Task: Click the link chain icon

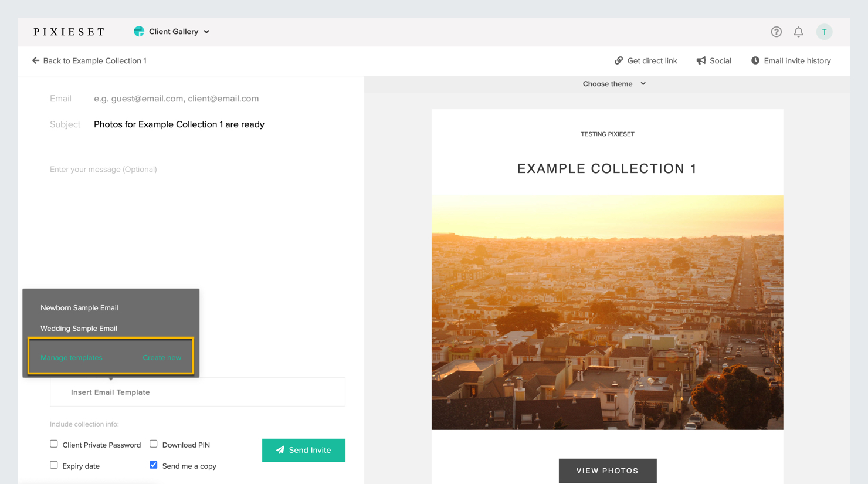Action: coord(619,60)
